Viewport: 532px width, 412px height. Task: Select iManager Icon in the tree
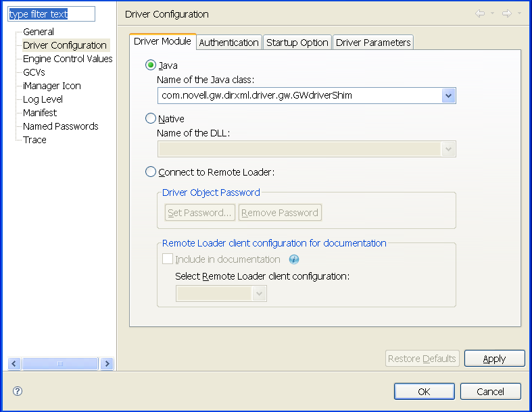[x=52, y=86]
